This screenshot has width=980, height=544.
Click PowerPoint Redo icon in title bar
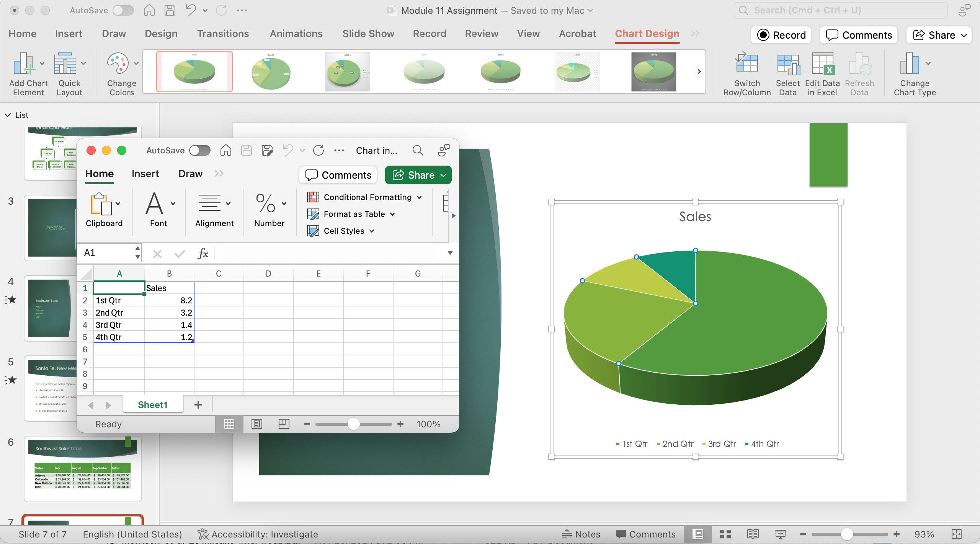221,10
